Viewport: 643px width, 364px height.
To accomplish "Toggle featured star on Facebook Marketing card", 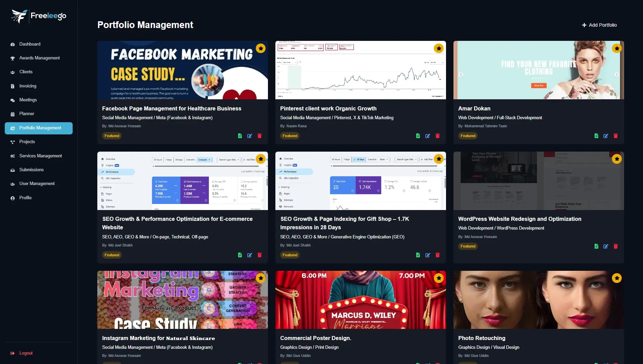I will (261, 48).
